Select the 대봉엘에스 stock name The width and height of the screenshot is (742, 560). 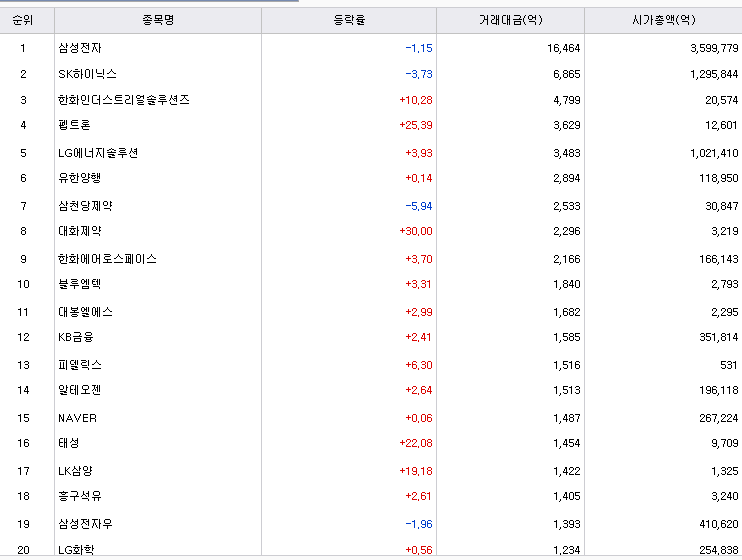click(85, 312)
